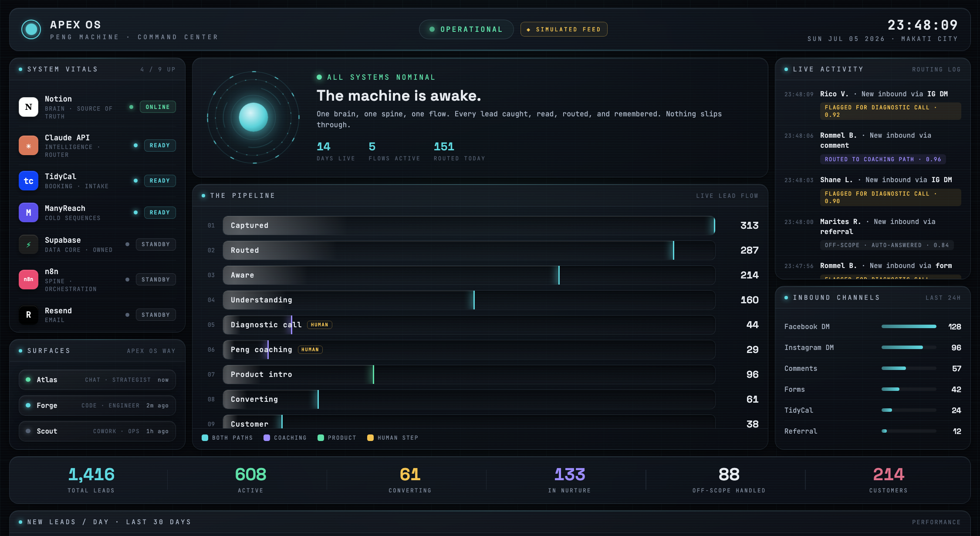Click the TidyCal tc icon

pos(28,180)
